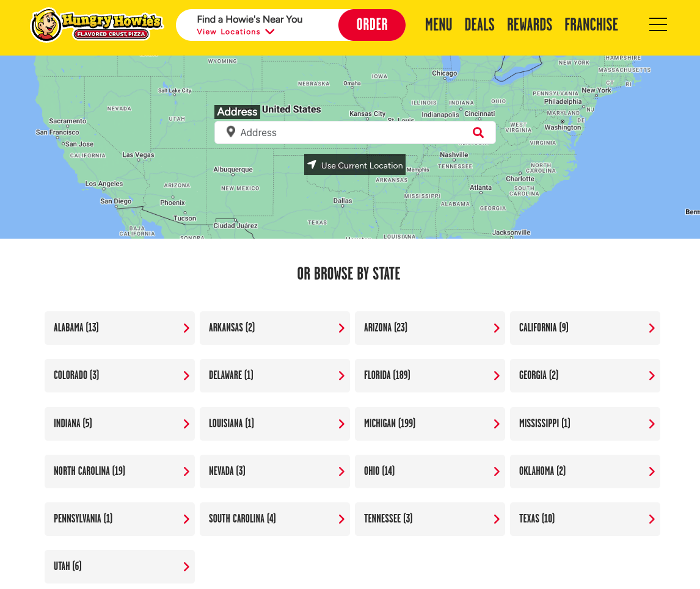This screenshot has width=700, height=589.
Task: Open Pennsylvania (1) locations
Action: click(x=120, y=519)
